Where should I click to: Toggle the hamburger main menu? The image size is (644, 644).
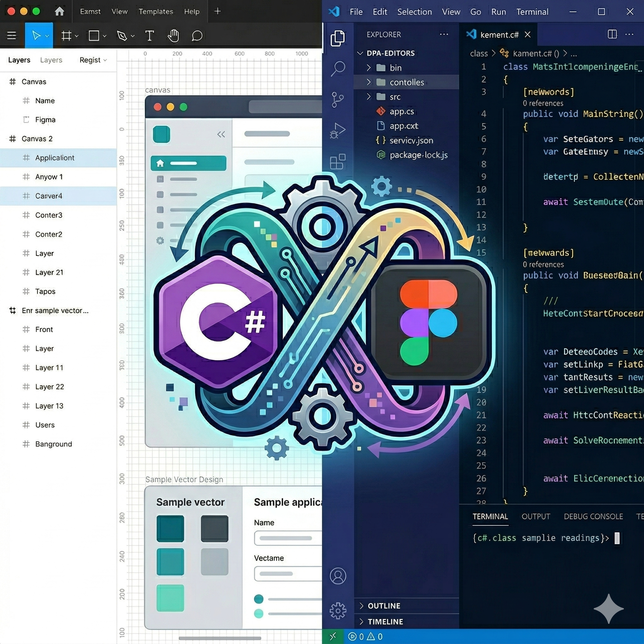coord(12,36)
